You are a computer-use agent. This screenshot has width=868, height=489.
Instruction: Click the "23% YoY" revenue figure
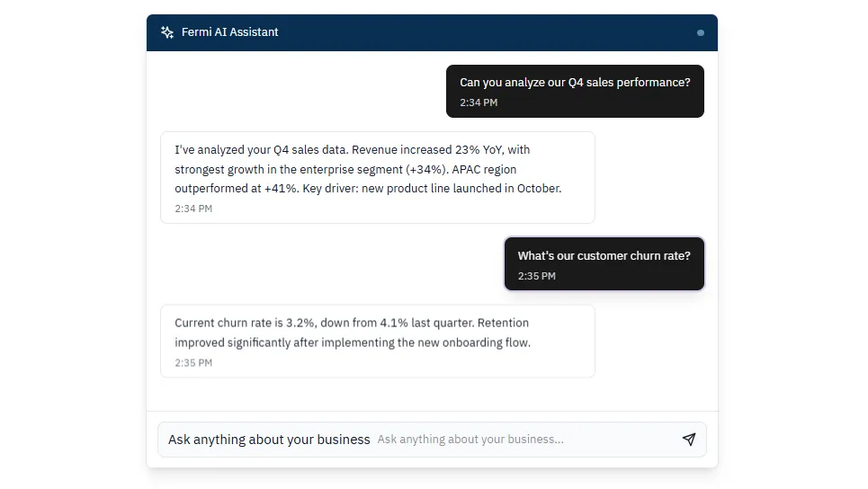tap(478, 150)
